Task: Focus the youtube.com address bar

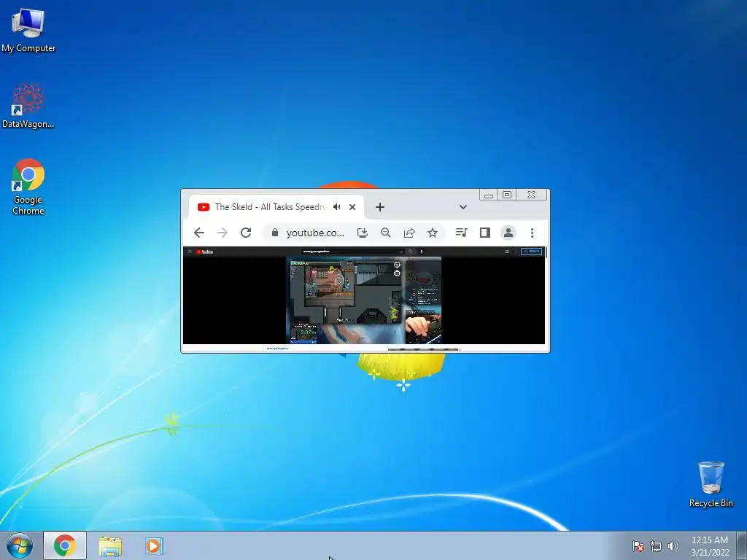Action: point(315,233)
